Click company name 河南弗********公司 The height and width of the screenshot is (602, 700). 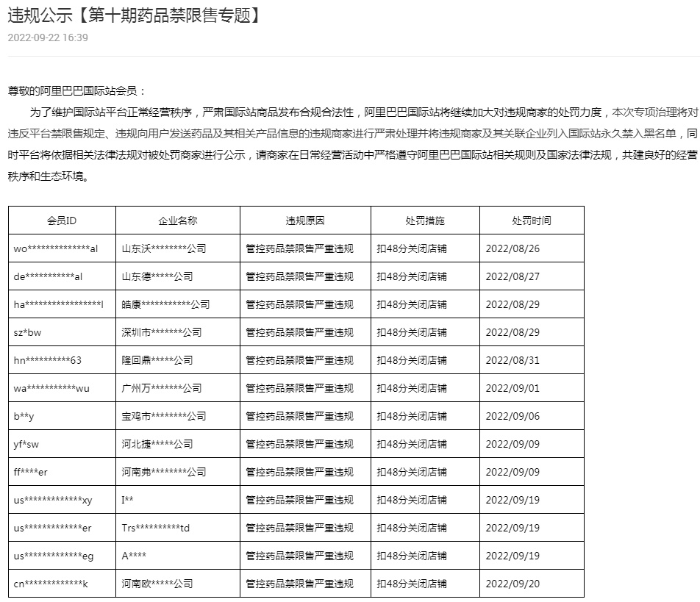point(164,472)
